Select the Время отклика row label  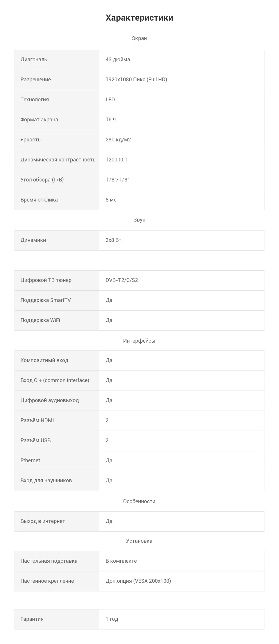click(39, 200)
